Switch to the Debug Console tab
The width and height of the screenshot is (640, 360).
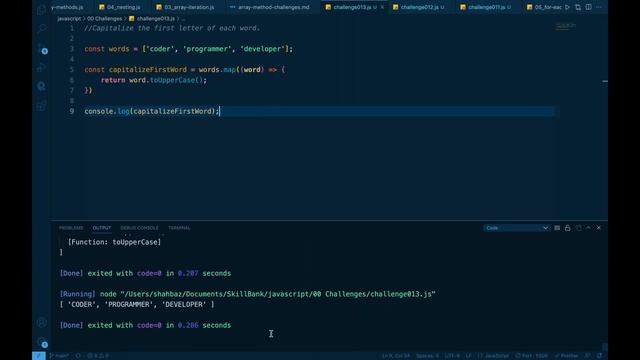point(139,228)
